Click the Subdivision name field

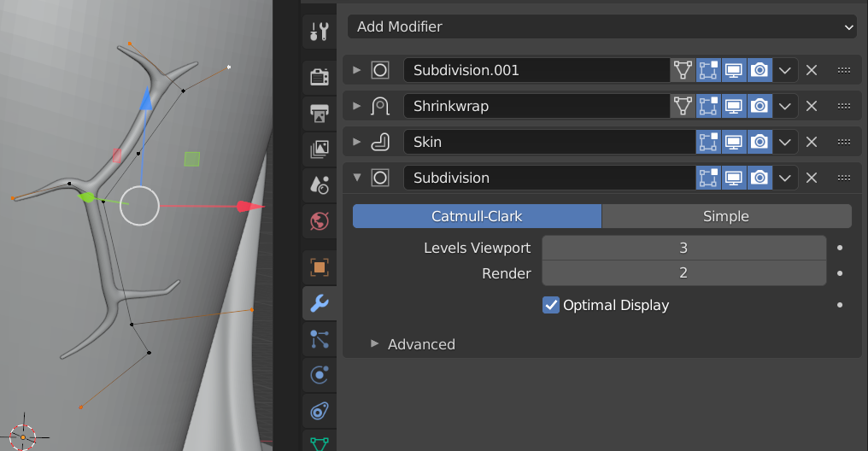click(x=549, y=178)
